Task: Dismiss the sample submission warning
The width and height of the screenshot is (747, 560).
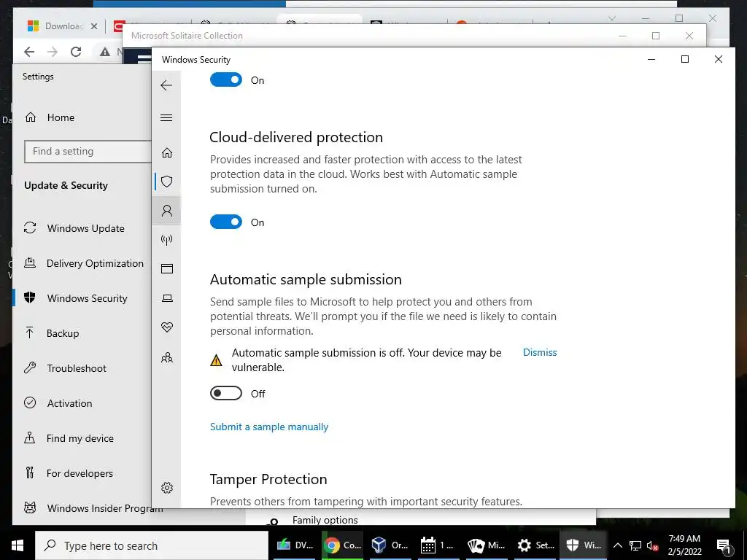Action: pos(540,352)
